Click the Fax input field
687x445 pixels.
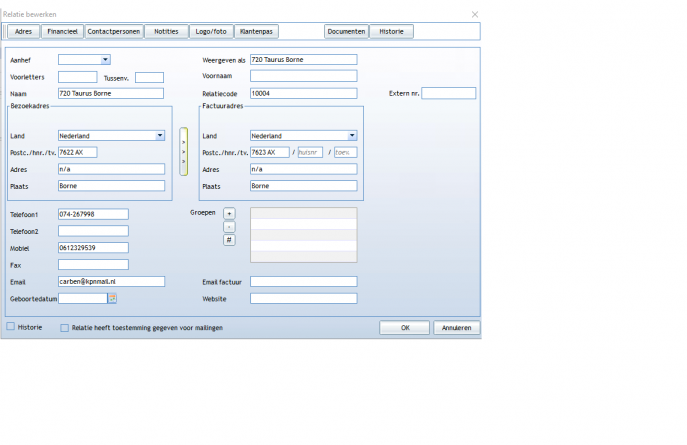coord(93,265)
